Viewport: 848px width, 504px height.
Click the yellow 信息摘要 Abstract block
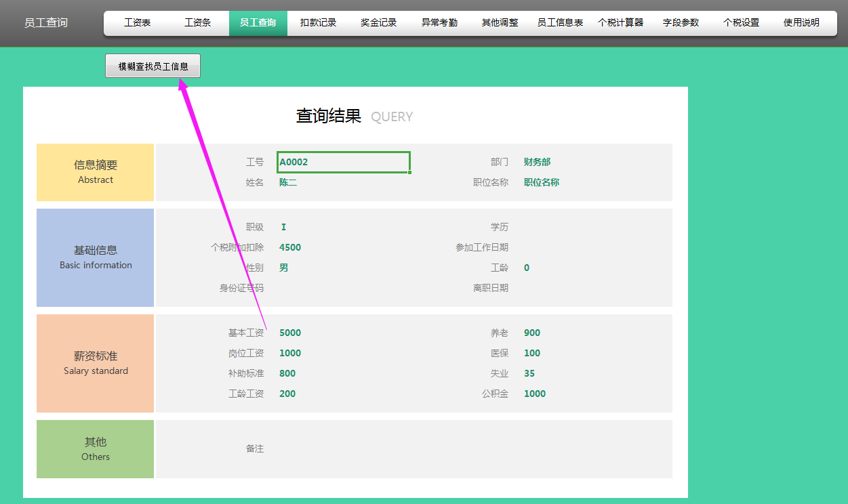pyautogui.click(x=95, y=172)
